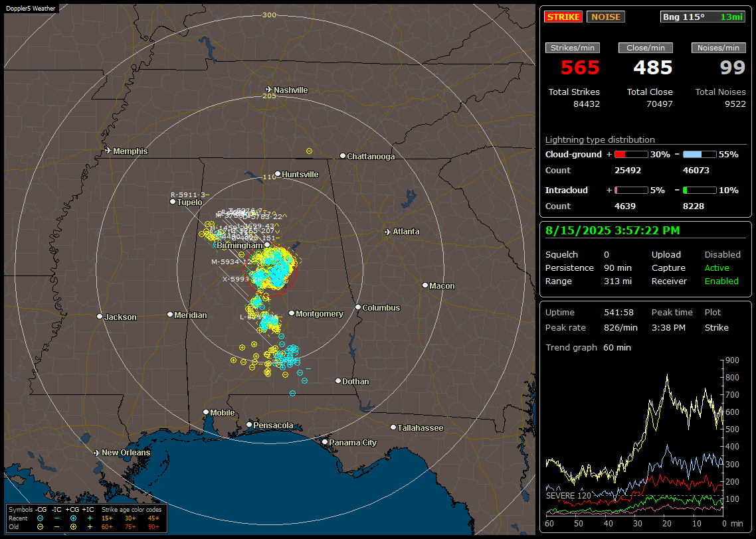Select the Tupelo city marker dot

173,202
